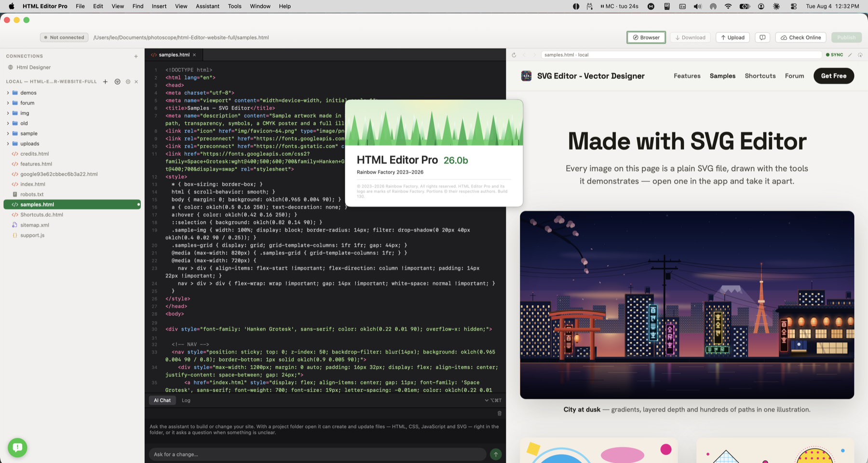
Task: Click the Download button
Action: coord(690,38)
